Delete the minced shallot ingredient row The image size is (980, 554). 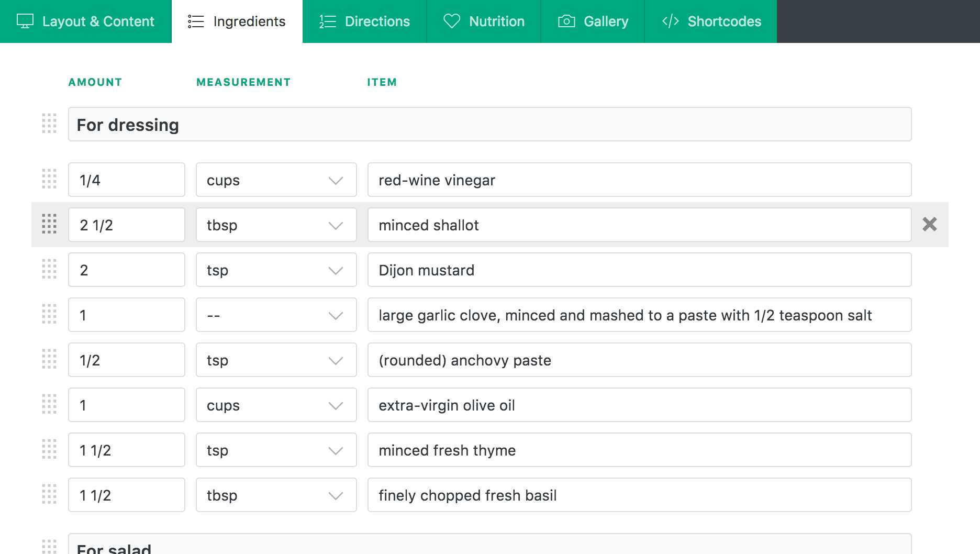[x=930, y=224]
